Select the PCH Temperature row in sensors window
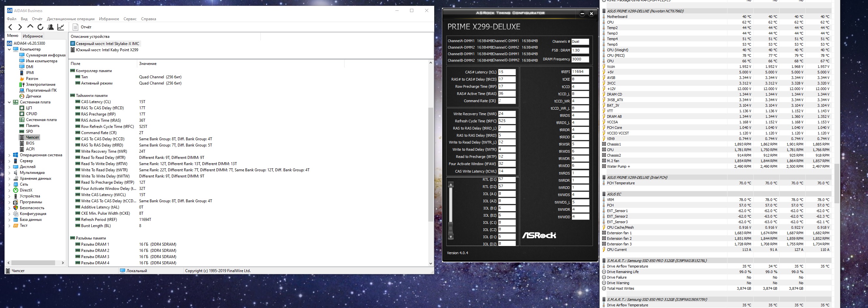868x308 pixels. [716, 183]
